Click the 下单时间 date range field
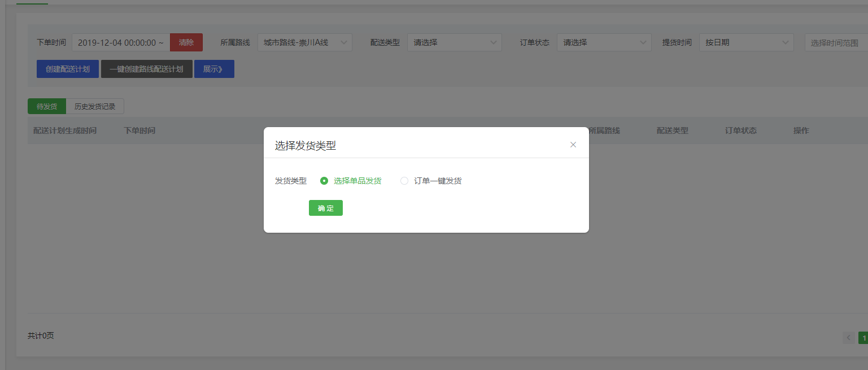Screen dimensions: 868x370 click(x=120, y=42)
